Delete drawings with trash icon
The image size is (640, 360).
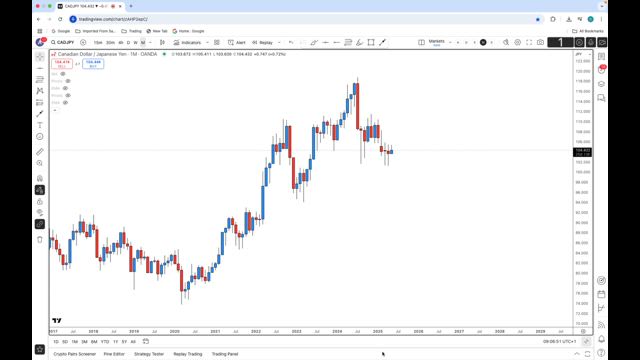40,239
